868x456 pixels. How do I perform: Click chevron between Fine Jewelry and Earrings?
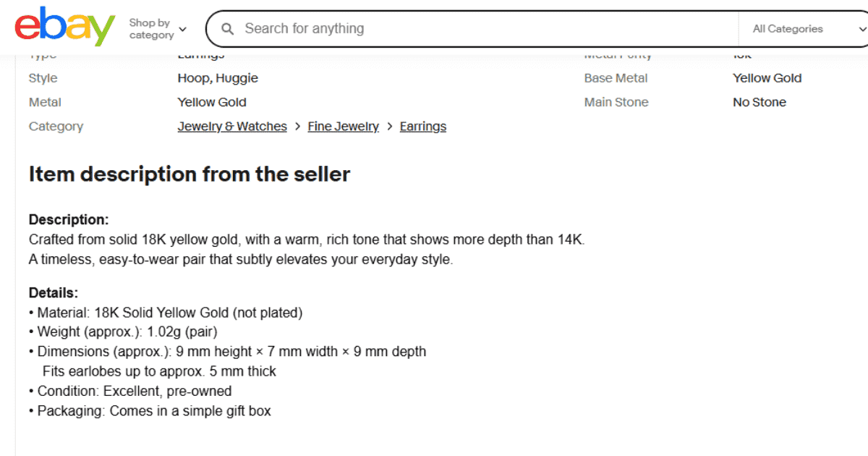pos(389,126)
